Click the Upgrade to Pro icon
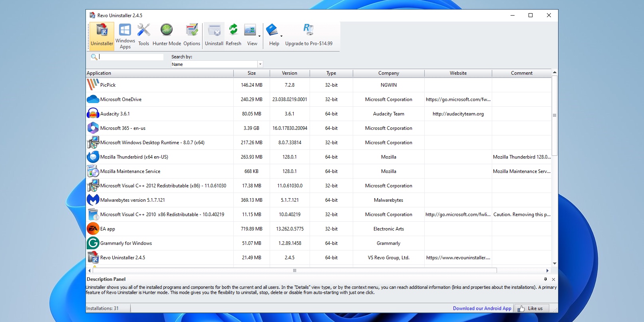 click(x=308, y=30)
